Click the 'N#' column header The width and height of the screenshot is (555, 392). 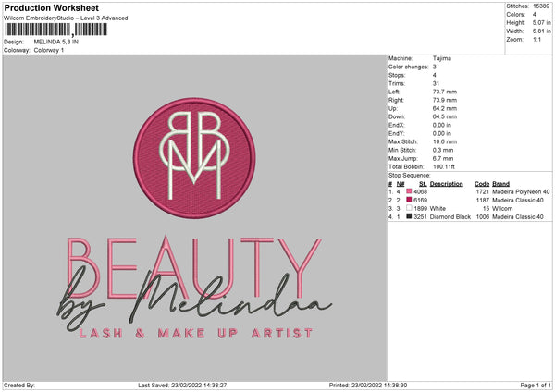401,184
